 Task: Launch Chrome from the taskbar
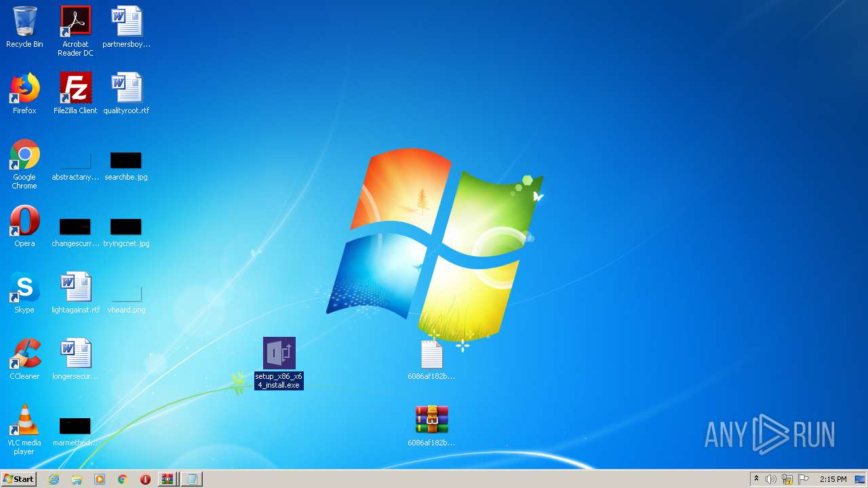tap(123, 479)
